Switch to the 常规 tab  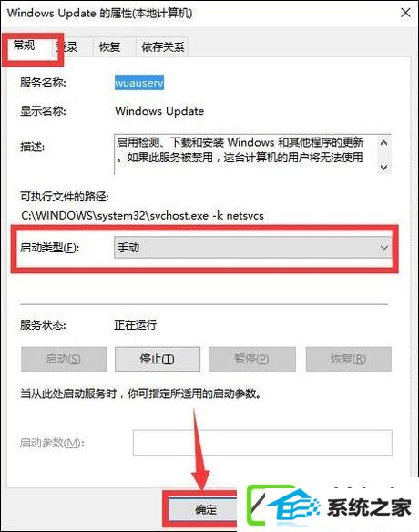coord(25,46)
